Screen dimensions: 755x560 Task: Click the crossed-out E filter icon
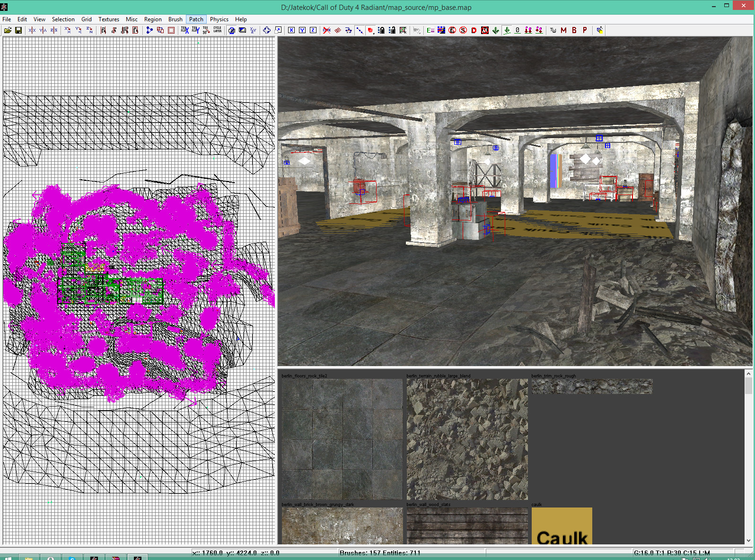[452, 30]
